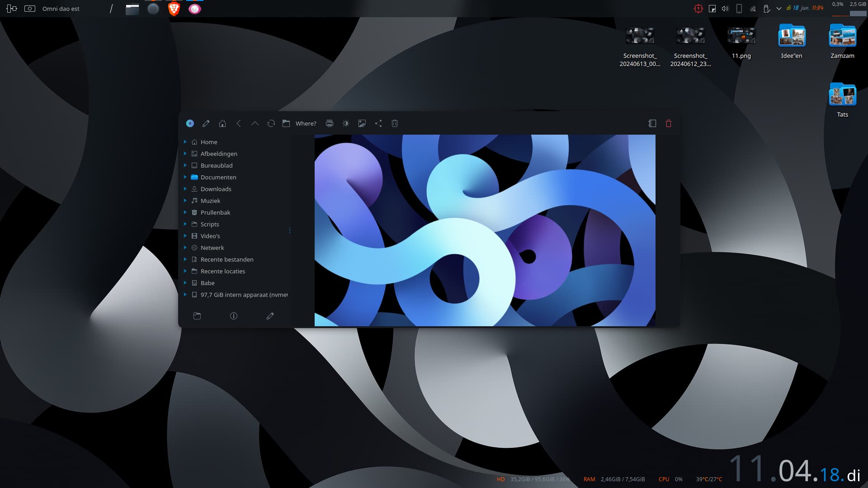
Task: Open the pink round app in panel
Action: (x=195, y=9)
